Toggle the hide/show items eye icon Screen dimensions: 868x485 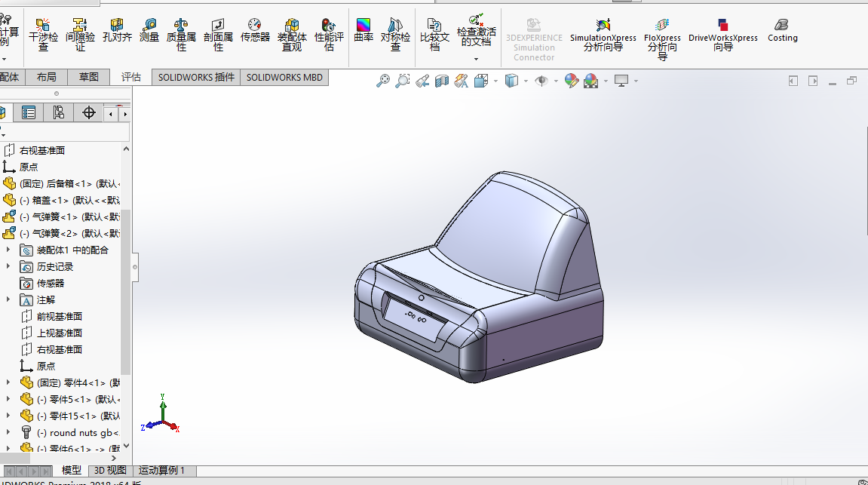click(x=541, y=81)
